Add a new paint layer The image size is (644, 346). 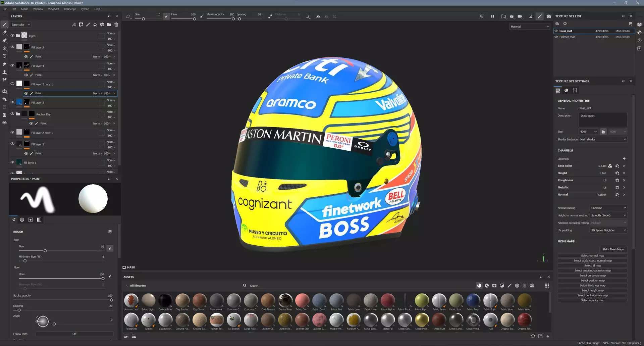[x=88, y=24]
